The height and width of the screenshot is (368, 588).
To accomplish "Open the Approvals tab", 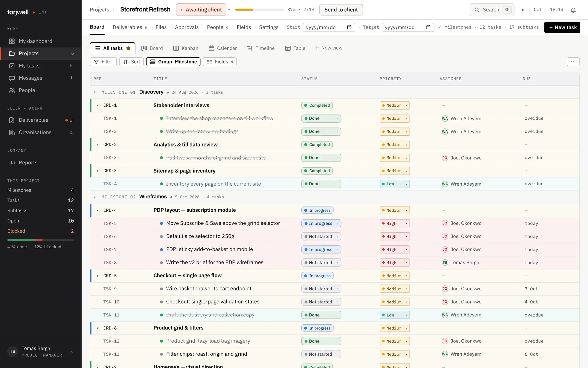I will tap(187, 27).
